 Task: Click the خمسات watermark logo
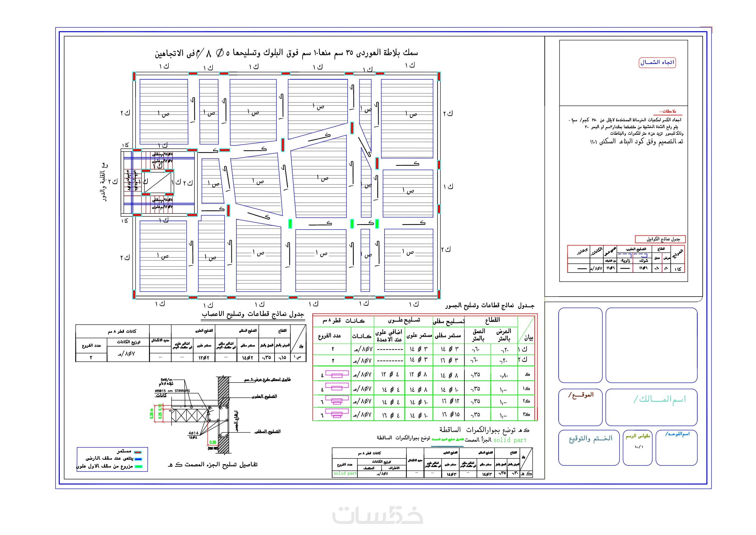[378, 515]
